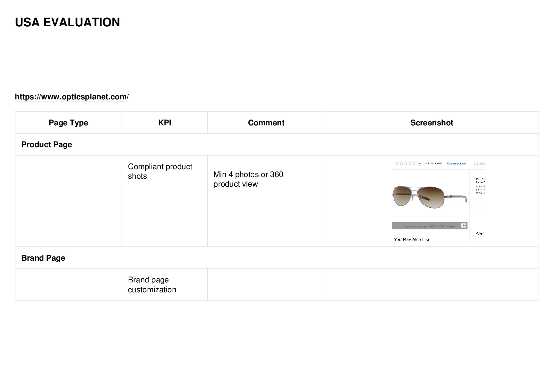The image size is (554, 392).
Task: Click the Brand page customization cell
Action: pos(164,285)
